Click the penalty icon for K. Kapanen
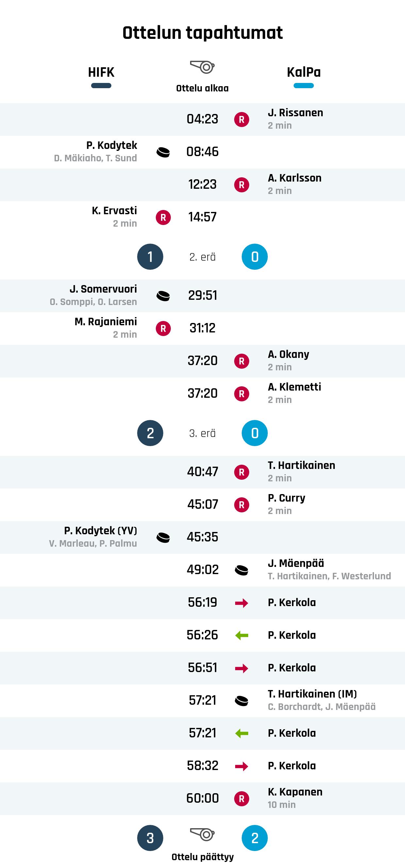Image resolution: width=405 pixels, height=868 pixels. point(242,799)
